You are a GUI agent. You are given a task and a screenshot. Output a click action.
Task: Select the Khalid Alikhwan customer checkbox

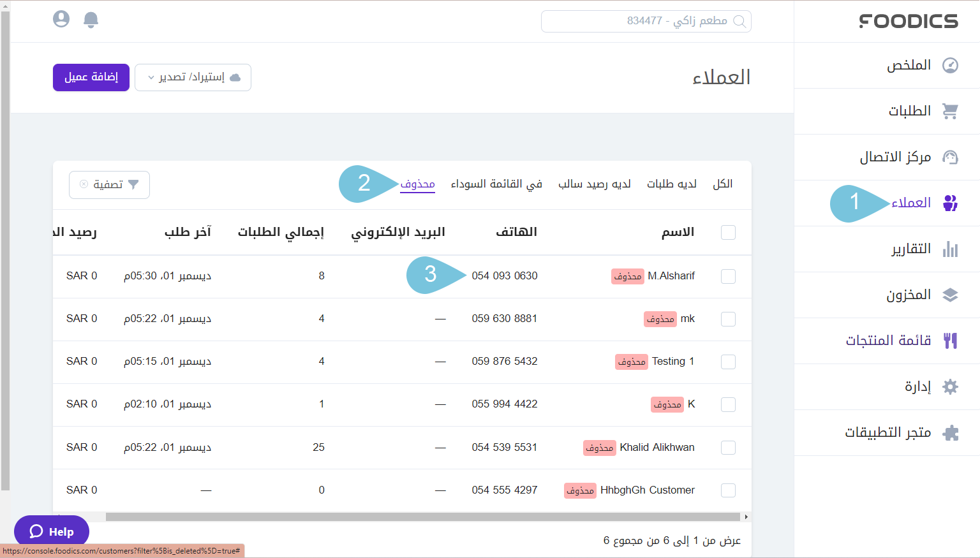(x=728, y=448)
